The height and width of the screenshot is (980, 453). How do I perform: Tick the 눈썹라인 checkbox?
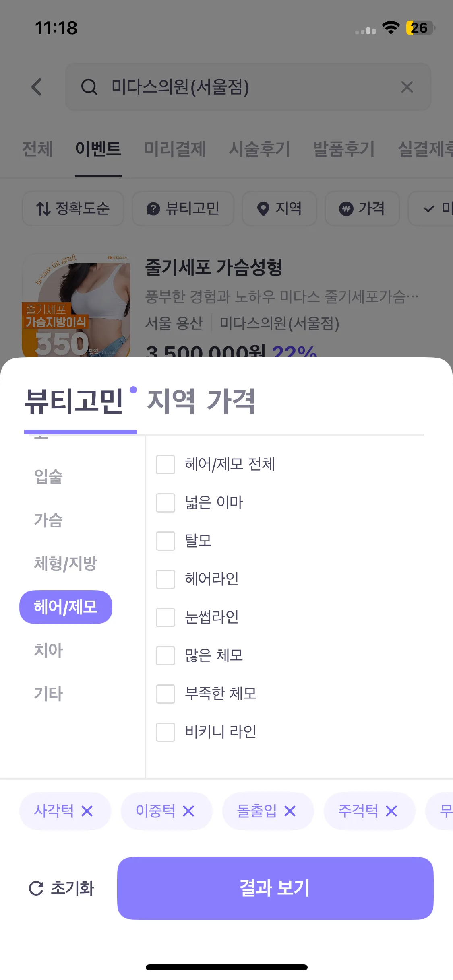(165, 618)
